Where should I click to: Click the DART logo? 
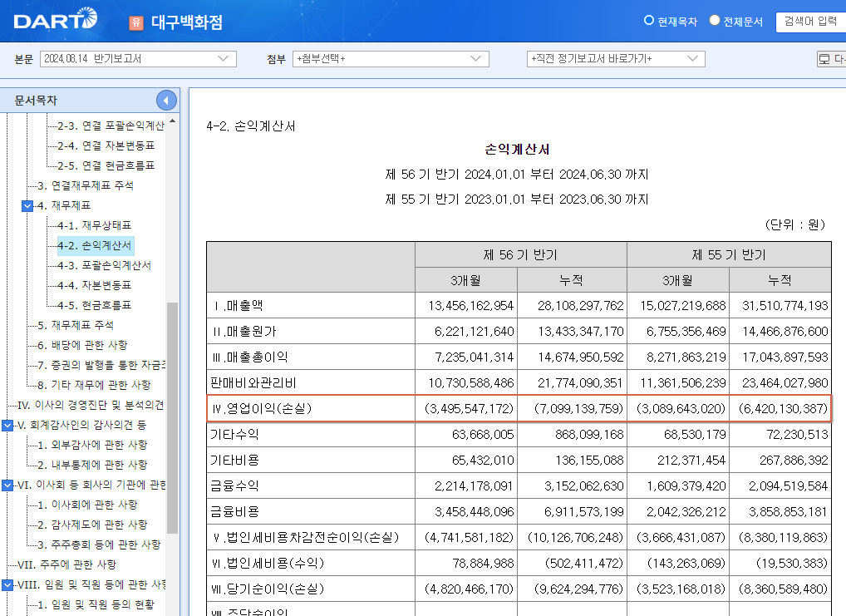[54, 18]
